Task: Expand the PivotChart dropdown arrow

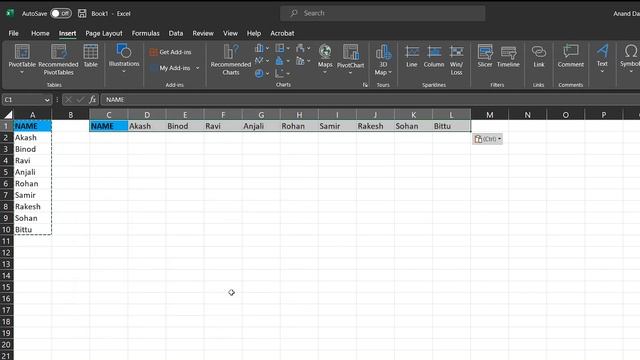Action: (350, 73)
